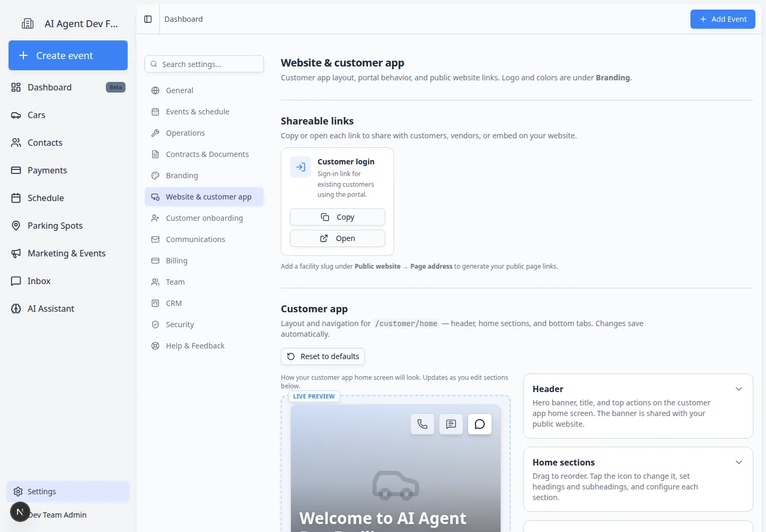766x532 pixels.
Task: Expand the Home sections chevron
Action: [x=739, y=462]
